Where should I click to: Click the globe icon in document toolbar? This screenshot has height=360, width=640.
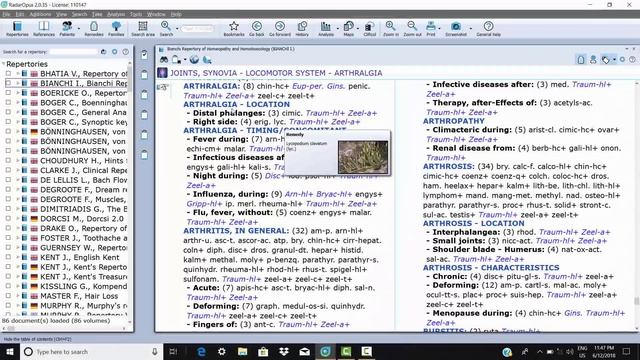click(x=194, y=60)
